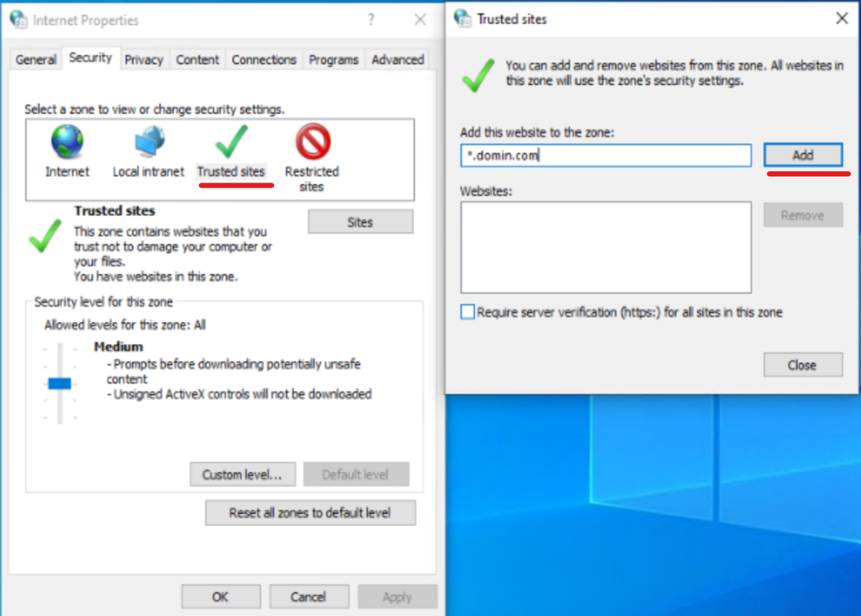The image size is (861, 616).
Task: Click the green checkmark beside zone description
Action: coord(45,237)
